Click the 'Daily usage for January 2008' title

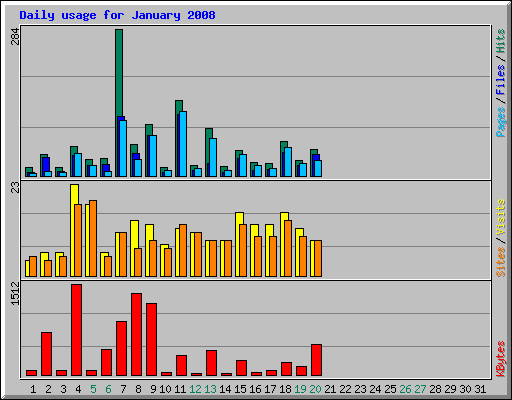117,15
